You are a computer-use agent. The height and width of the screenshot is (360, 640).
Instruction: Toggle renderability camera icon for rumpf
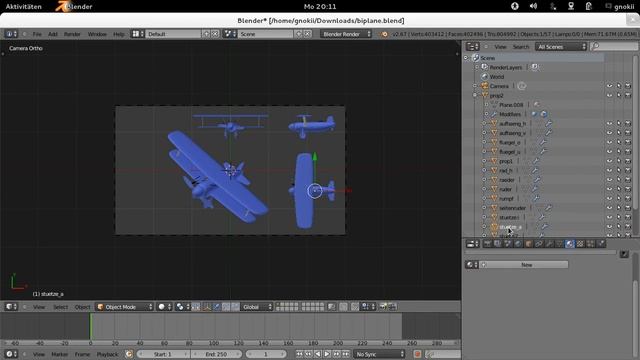[628, 199]
